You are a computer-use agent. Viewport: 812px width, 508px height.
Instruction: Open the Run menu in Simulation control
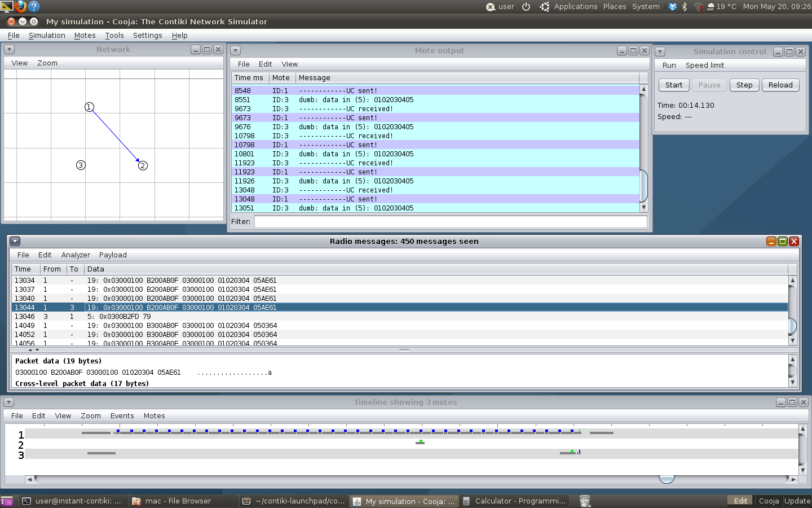pyautogui.click(x=669, y=65)
